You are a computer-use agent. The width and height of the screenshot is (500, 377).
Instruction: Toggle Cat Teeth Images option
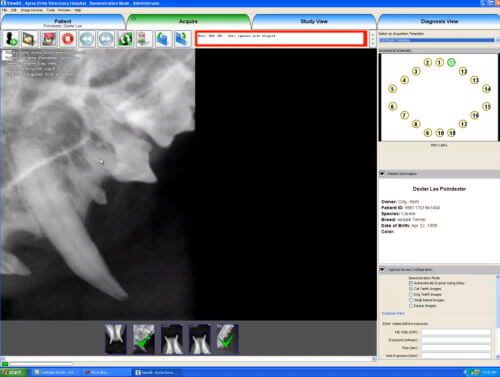click(411, 289)
